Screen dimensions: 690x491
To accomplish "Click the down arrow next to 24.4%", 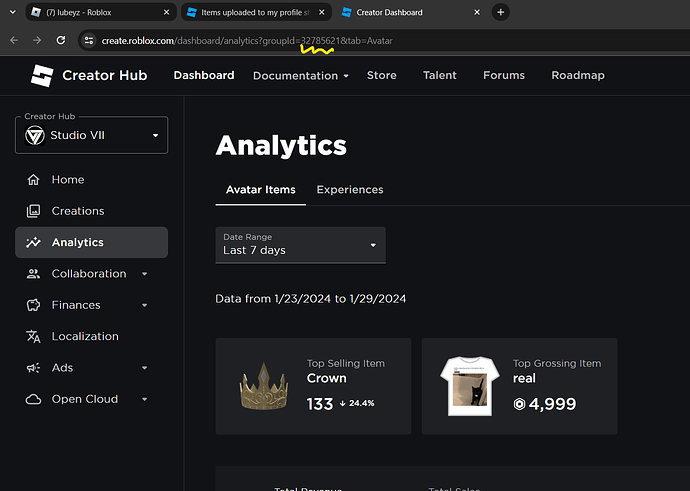I will click(x=342, y=403).
